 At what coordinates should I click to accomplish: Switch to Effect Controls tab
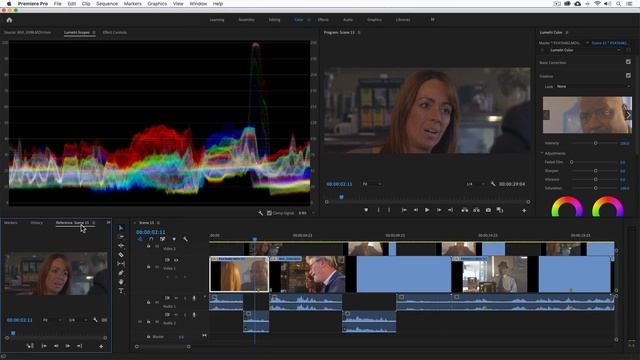tap(115, 32)
